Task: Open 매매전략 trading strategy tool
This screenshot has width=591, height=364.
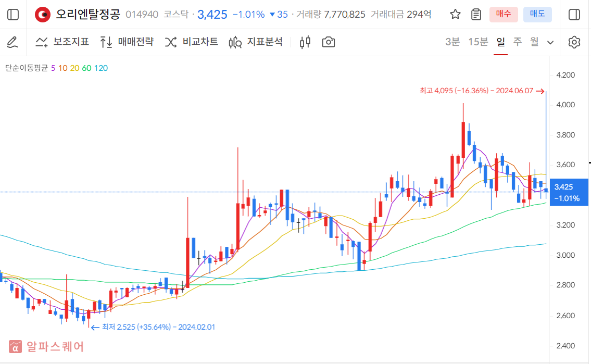Action: (x=127, y=42)
